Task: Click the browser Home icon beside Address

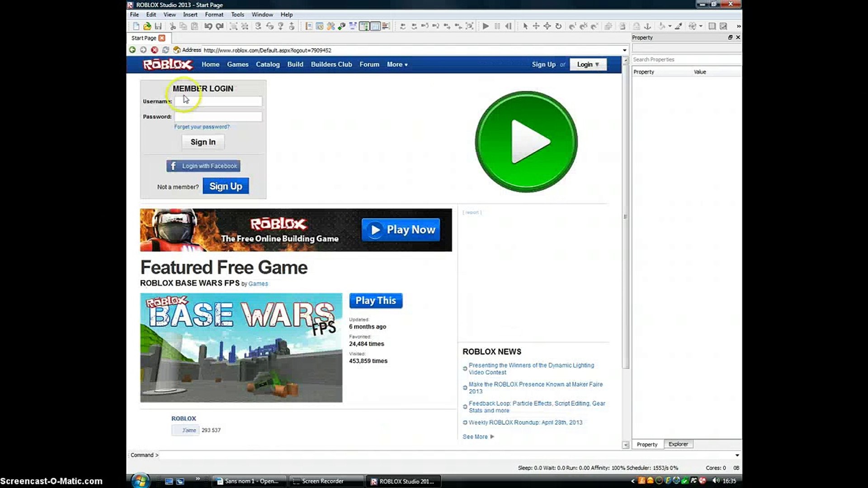Action: click(x=177, y=50)
